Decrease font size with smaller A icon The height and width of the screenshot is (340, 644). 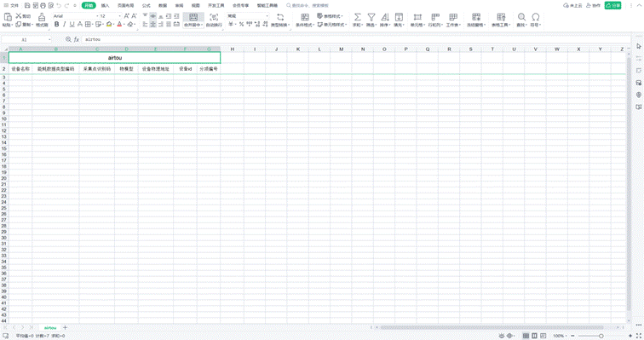point(134,16)
